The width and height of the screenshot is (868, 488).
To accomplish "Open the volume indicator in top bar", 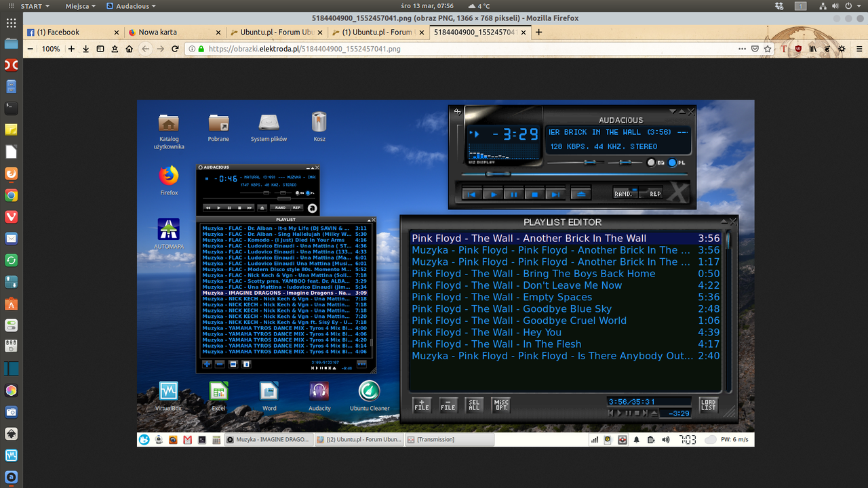I will (835, 6).
